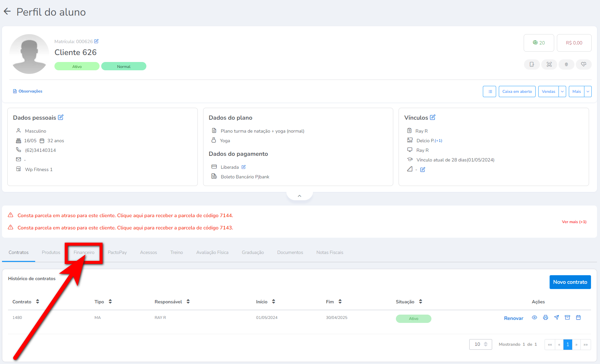Viewport: 600px width, 364px height.
Task: Edit the Dados pessoais section
Action: [x=61, y=117]
